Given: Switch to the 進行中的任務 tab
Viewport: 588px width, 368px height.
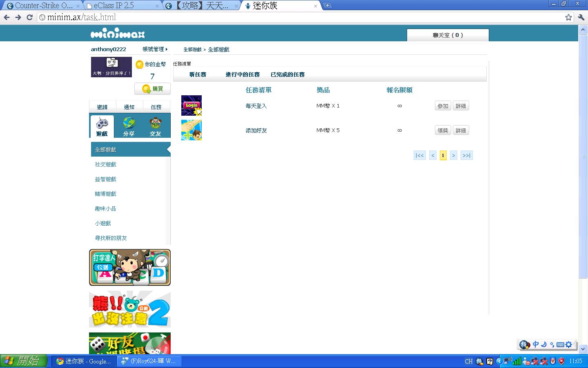Looking at the screenshot, I should click(243, 74).
